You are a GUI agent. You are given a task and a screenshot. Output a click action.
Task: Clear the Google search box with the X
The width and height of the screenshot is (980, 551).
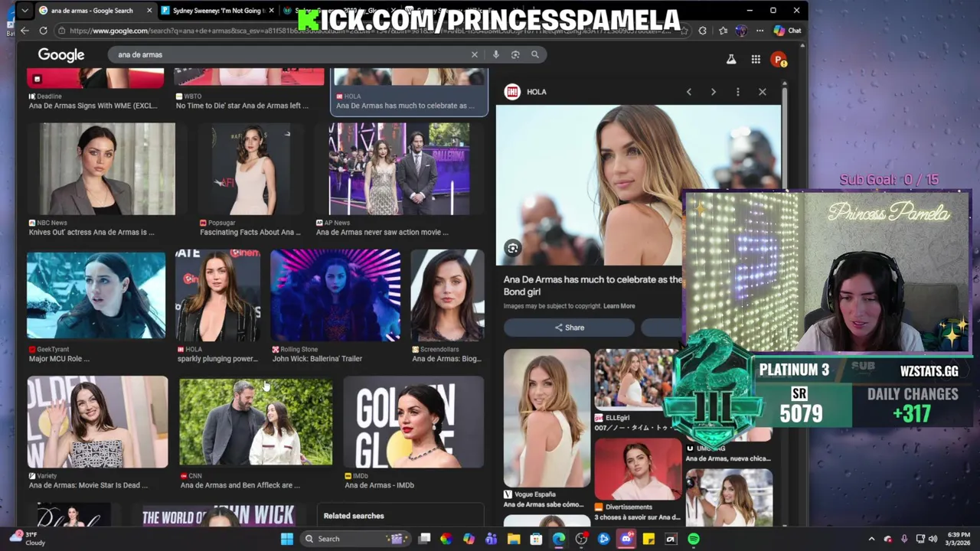click(474, 54)
